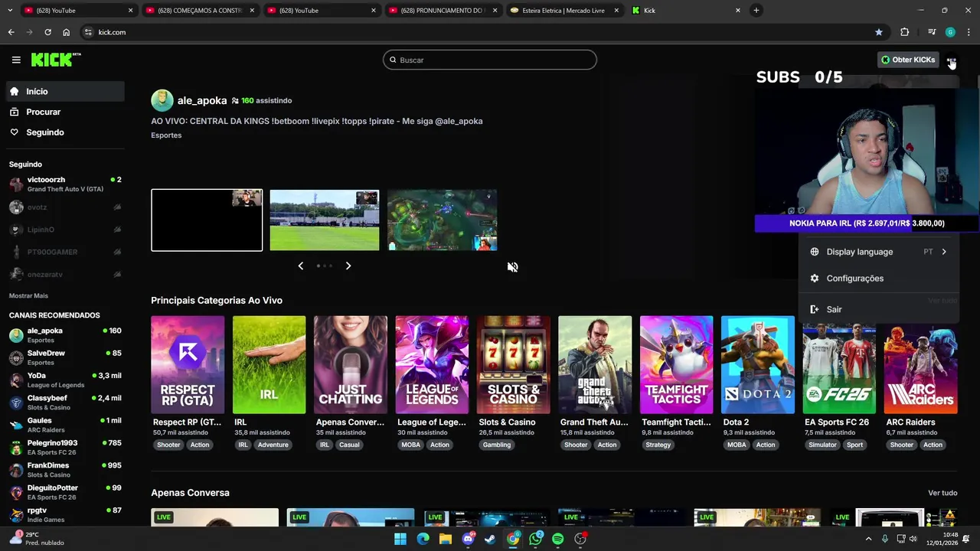Open Configurações from the account menu
The height and width of the screenshot is (551, 980).
point(878,279)
